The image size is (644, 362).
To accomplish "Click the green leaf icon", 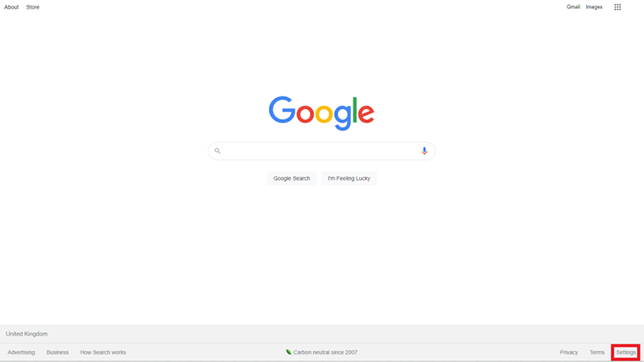I will (x=288, y=352).
